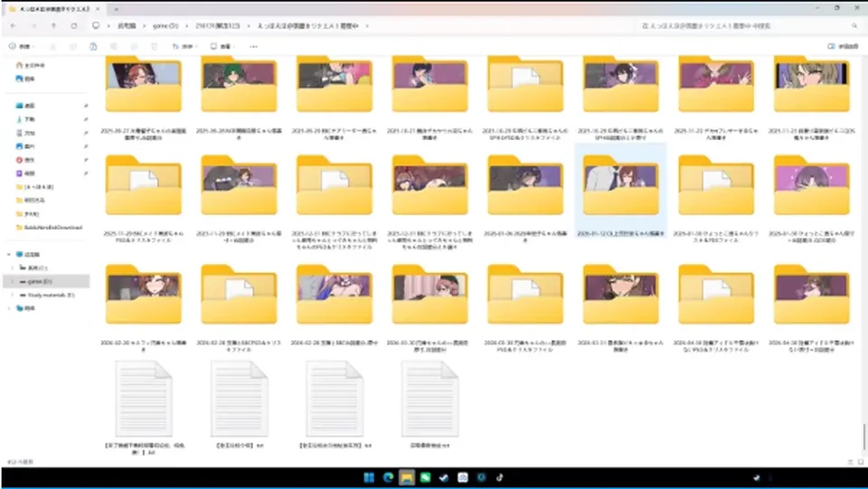Viewport: 868px width, 489px height.
Task: Click the chevron after game (D:) in breadcrumb
Action: pos(187,25)
